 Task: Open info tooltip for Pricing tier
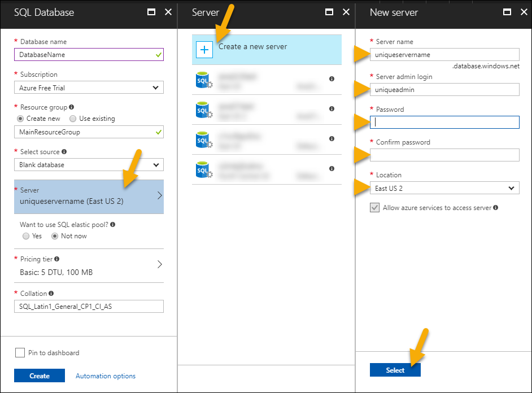56,259
